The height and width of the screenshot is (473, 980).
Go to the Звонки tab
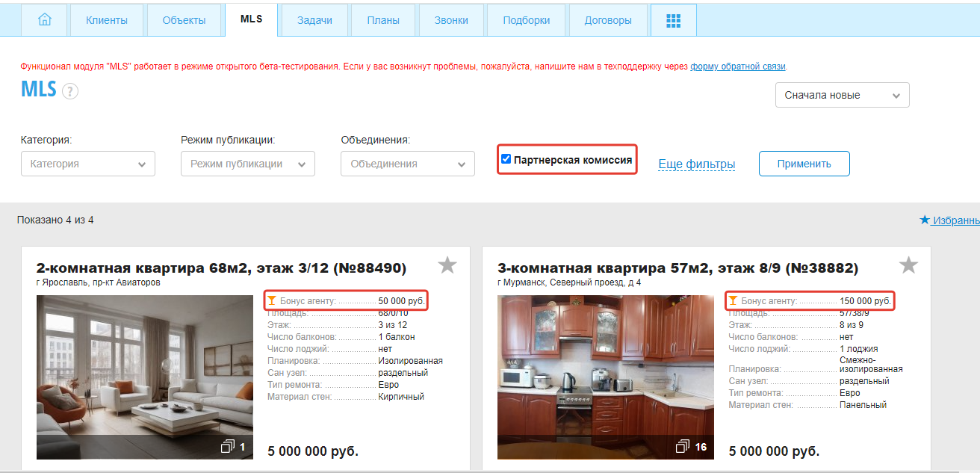tap(451, 20)
